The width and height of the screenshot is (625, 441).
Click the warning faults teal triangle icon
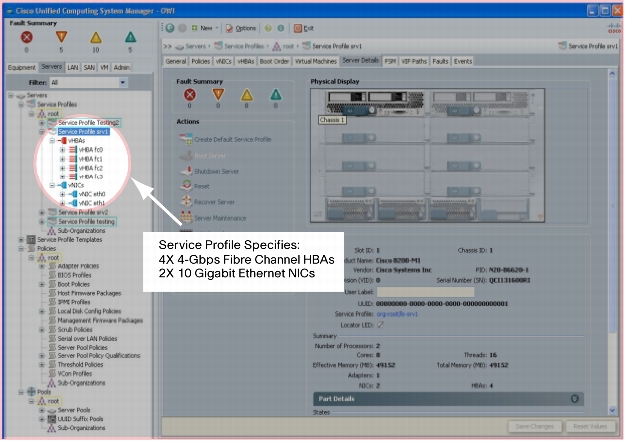coord(130,37)
